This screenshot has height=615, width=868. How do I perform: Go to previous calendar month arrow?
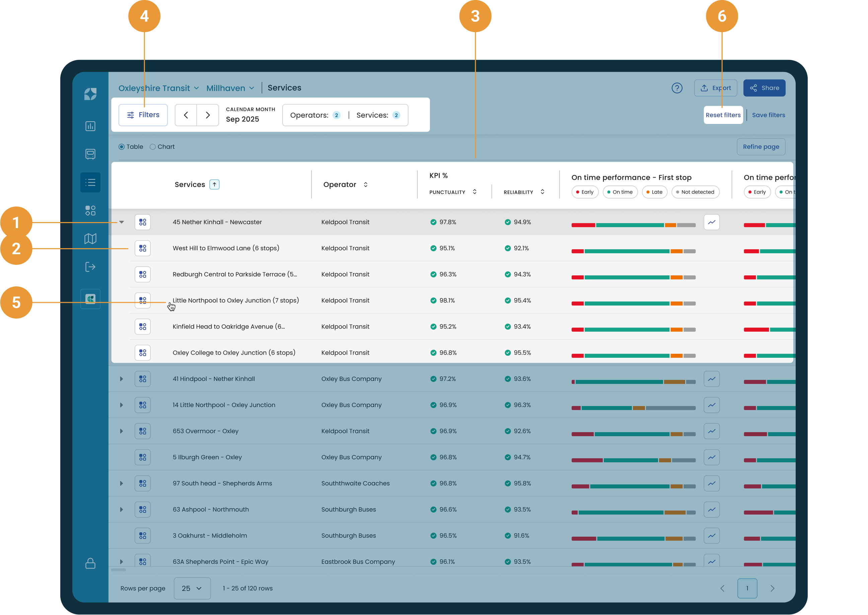tap(186, 115)
